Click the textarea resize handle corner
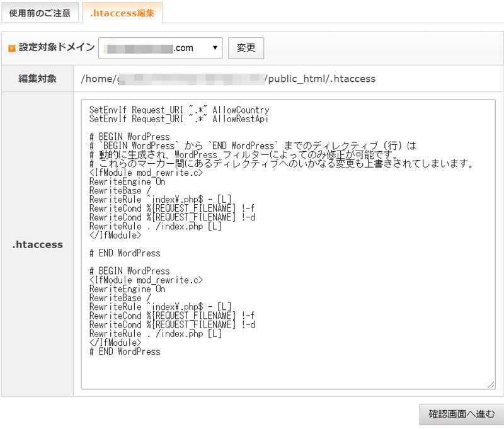Image resolution: width=504 pixels, height=429 pixels. point(490,384)
